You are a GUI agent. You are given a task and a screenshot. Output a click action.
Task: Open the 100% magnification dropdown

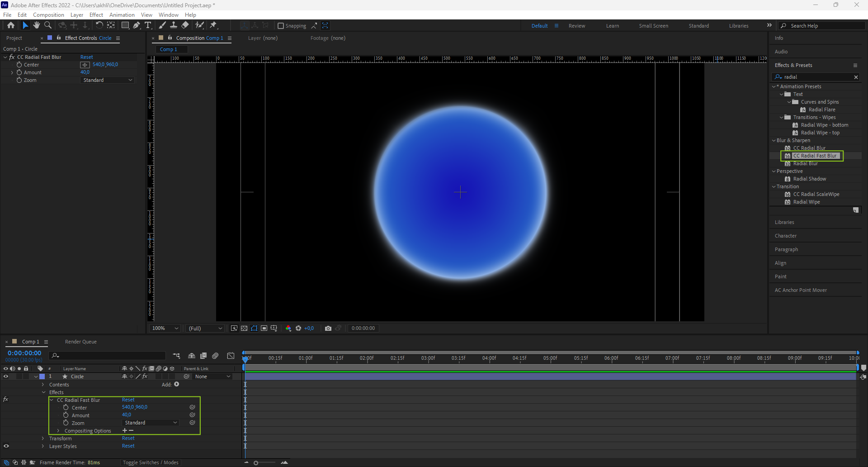point(165,328)
